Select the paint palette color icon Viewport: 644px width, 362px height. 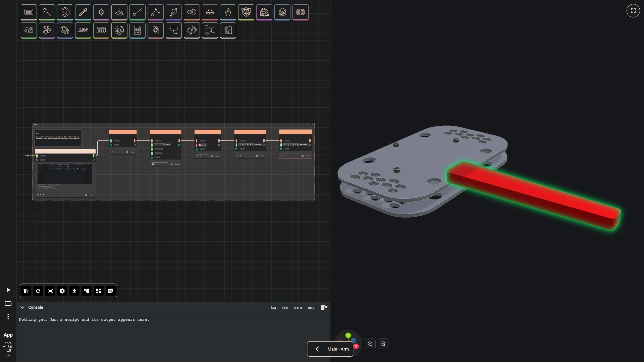click(x=65, y=31)
